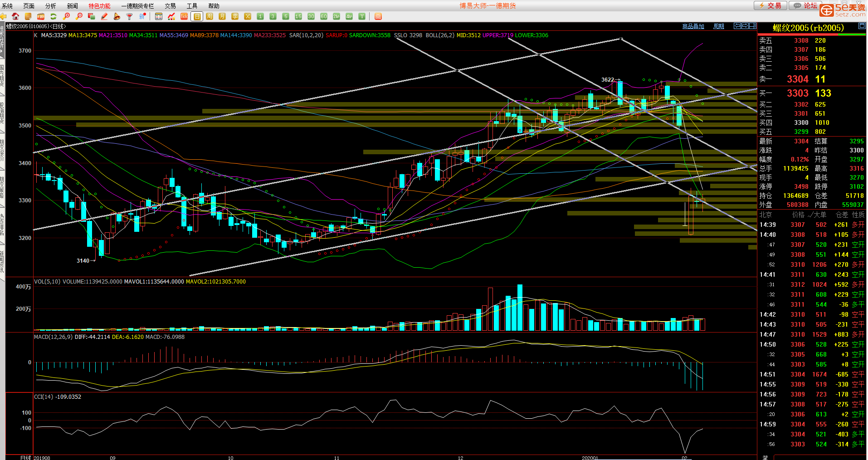Click the 交易 trade button
The image size is (868, 460).
pyautogui.click(x=770, y=5)
